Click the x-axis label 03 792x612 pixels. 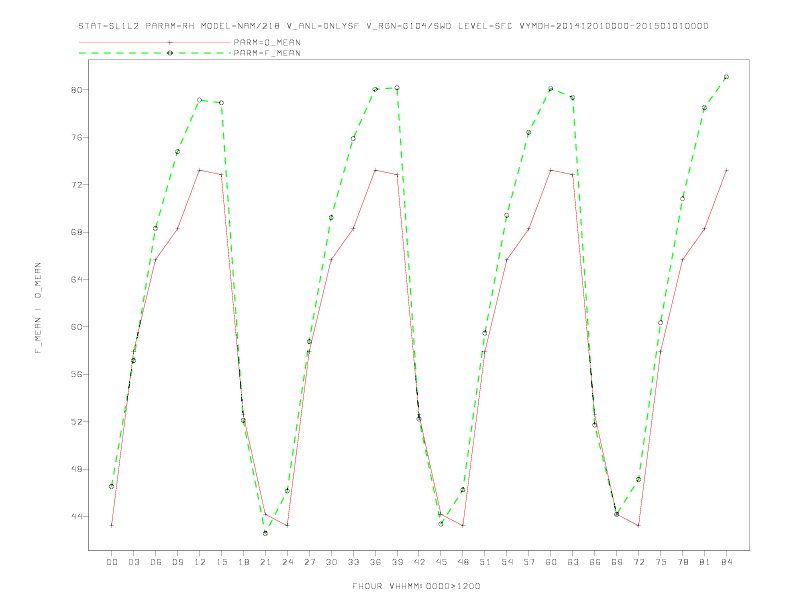click(x=134, y=562)
